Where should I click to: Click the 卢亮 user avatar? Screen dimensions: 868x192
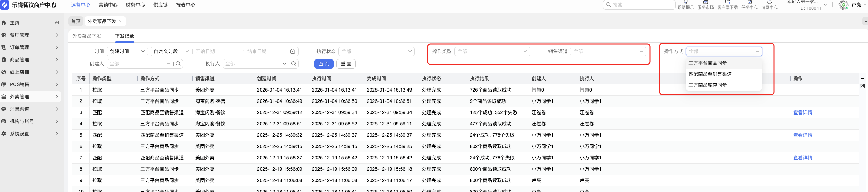pyautogui.click(x=844, y=5)
